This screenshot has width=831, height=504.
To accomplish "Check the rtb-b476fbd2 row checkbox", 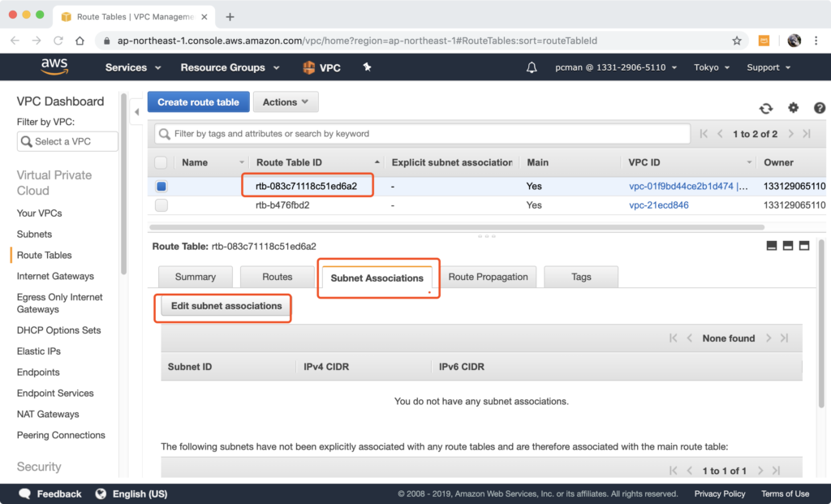I will pyautogui.click(x=161, y=205).
